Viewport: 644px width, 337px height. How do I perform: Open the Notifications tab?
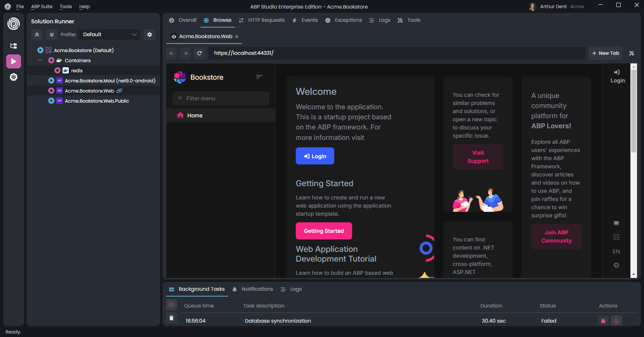pos(253,289)
